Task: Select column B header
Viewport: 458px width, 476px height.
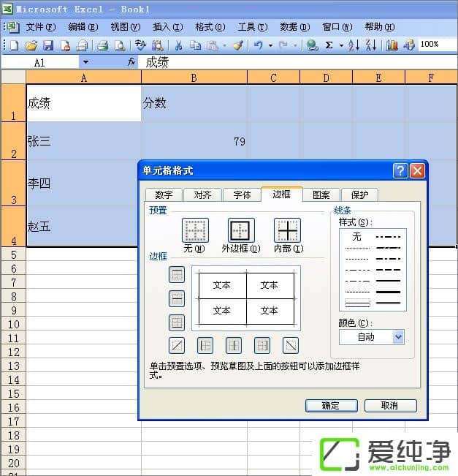Action: [x=194, y=78]
